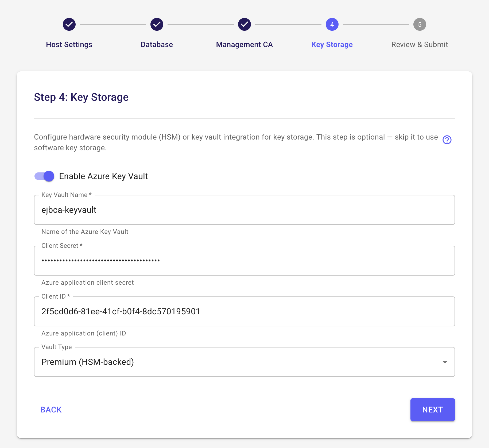Click the Host Settings completed step checkmark
This screenshot has height=448, width=489.
point(69,24)
